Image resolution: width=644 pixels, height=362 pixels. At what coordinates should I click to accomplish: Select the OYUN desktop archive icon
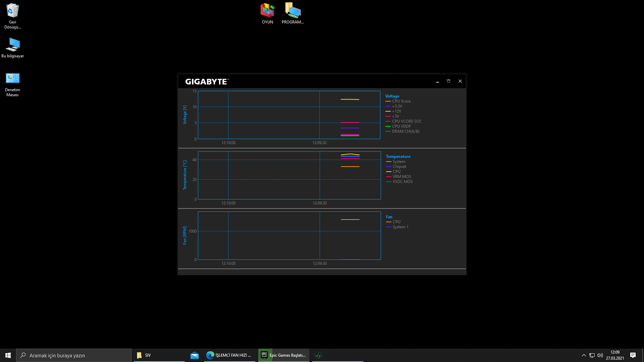[267, 13]
